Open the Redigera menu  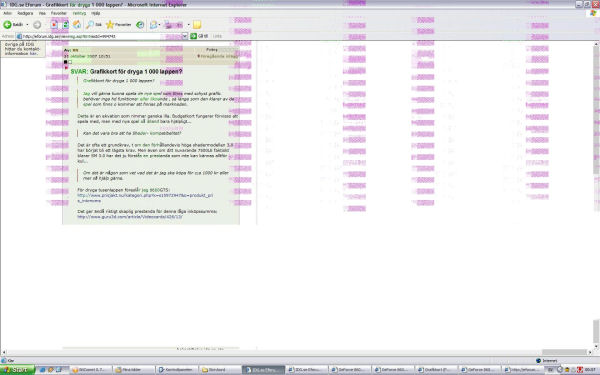[x=25, y=13]
